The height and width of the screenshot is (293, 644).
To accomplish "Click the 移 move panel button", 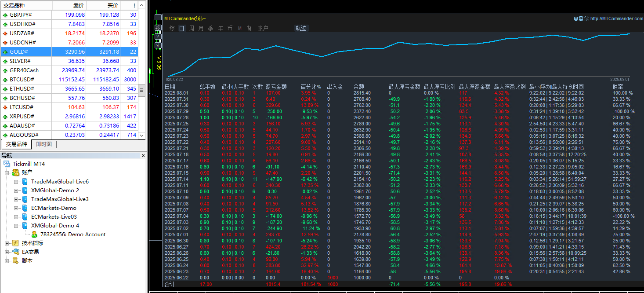I will point(158,28).
